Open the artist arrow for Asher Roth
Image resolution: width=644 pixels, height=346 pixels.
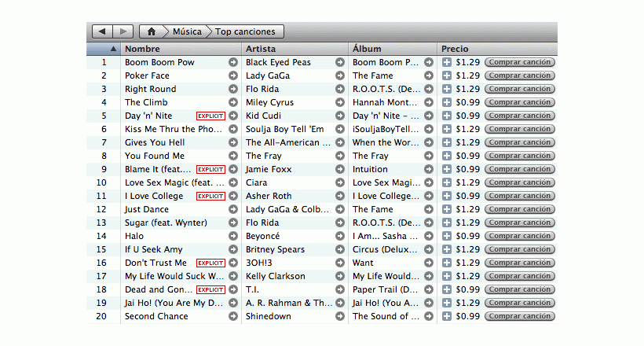[340, 196]
